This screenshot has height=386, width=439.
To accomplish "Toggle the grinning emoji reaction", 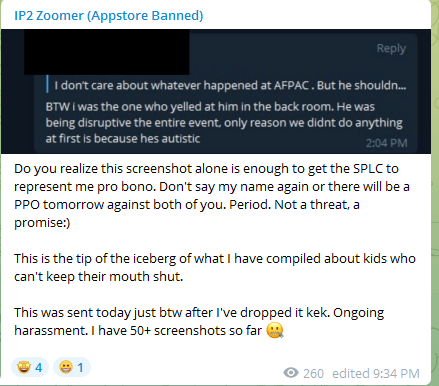I will click(x=72, y=367).
